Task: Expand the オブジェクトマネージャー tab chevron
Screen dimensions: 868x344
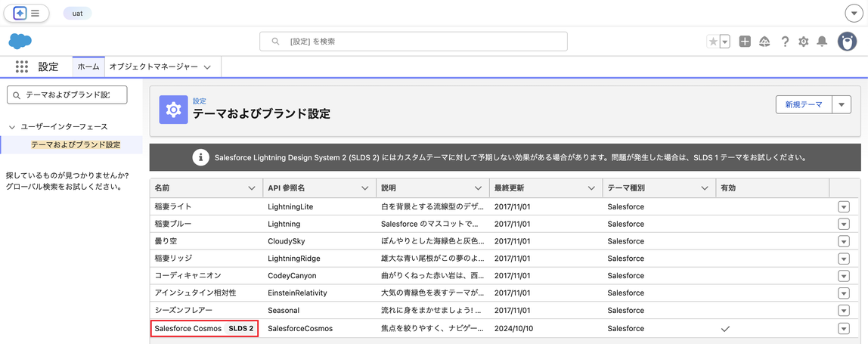Action: coord(207,67)
